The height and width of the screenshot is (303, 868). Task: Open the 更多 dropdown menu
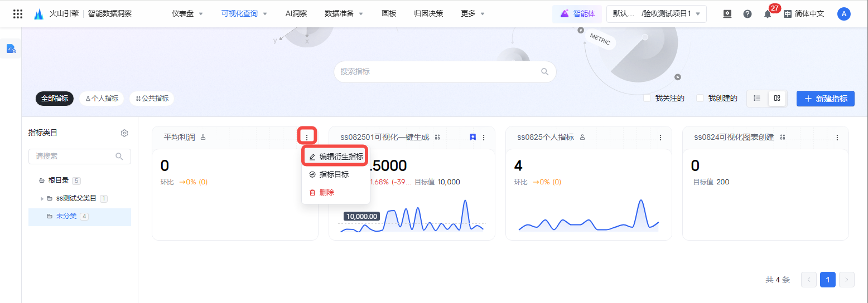[x=472, y=13]
